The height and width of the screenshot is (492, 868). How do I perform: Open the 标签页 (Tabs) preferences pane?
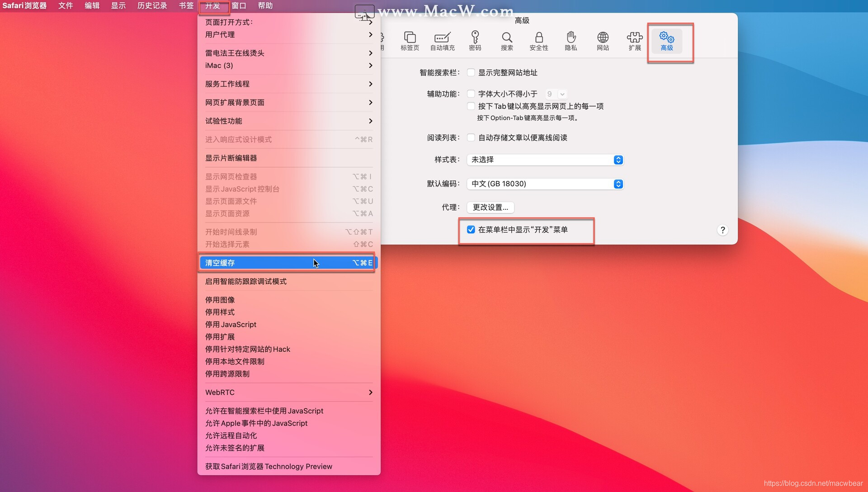[x=410, y=41]
